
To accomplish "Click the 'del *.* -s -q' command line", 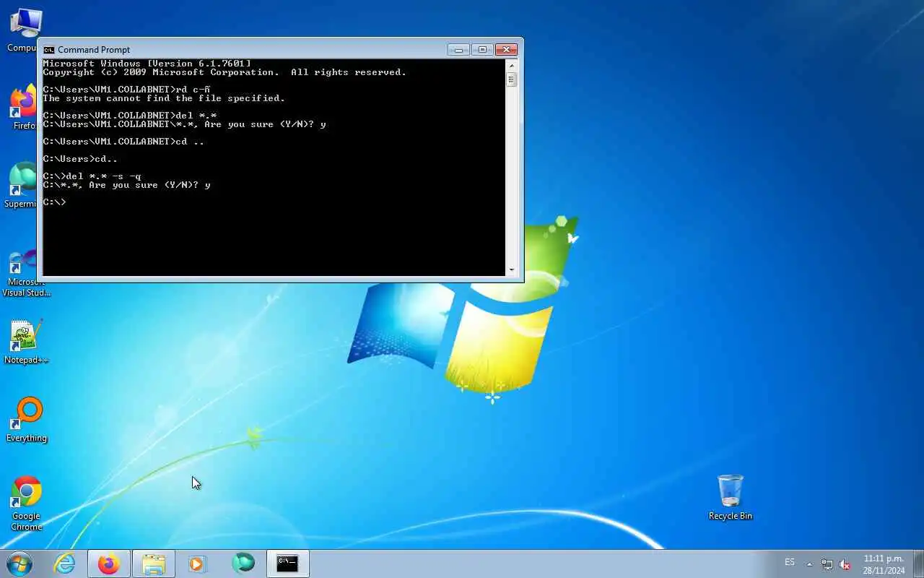I will [x=92, y=176].
